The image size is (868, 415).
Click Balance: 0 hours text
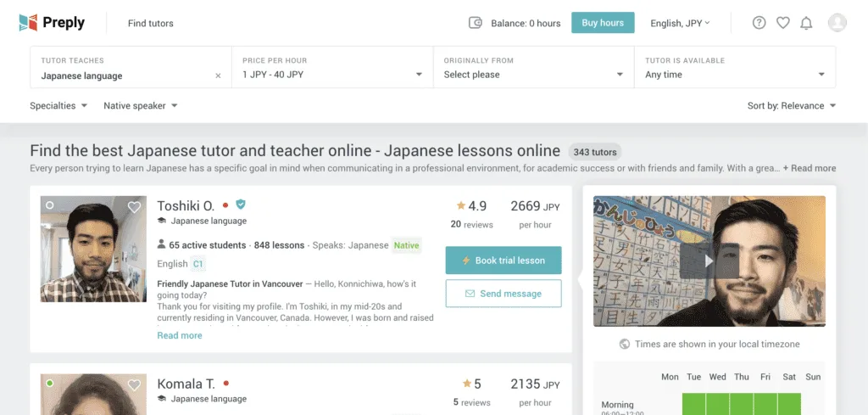526,23
